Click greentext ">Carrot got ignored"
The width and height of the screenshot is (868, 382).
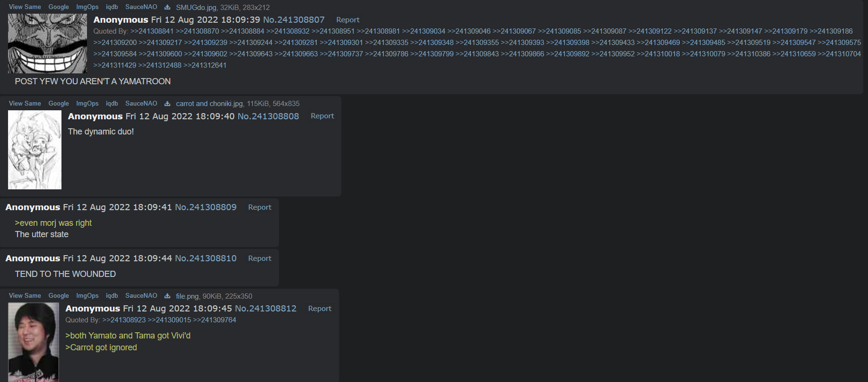(x=101, y=347)
